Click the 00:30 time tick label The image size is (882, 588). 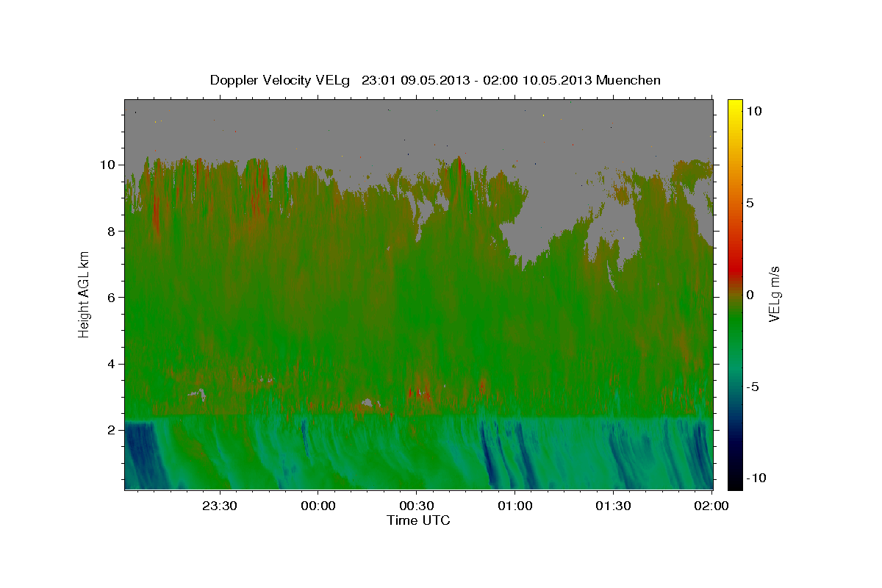(416, 506)
